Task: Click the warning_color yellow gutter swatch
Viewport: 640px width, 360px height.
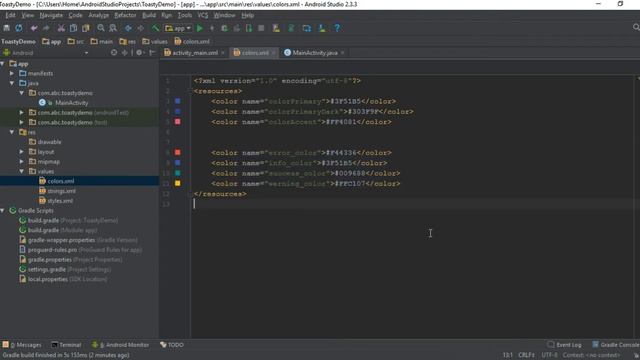Action: point(178,183)
